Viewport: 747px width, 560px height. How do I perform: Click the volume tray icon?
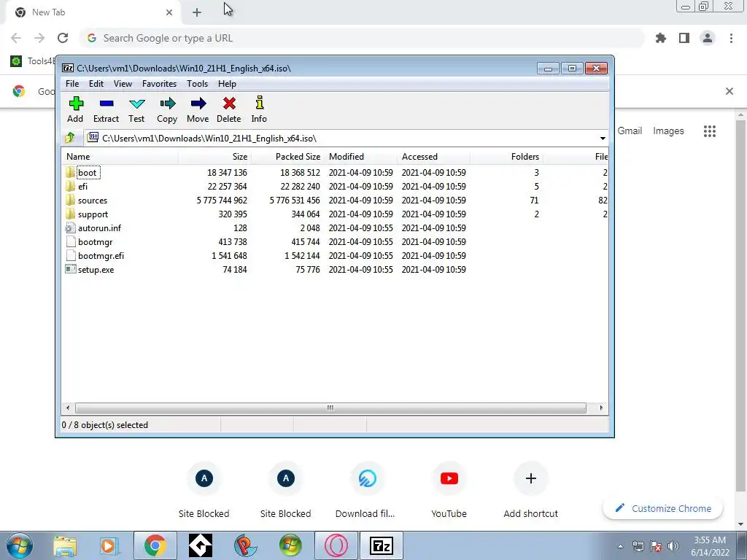coord(673,546)
